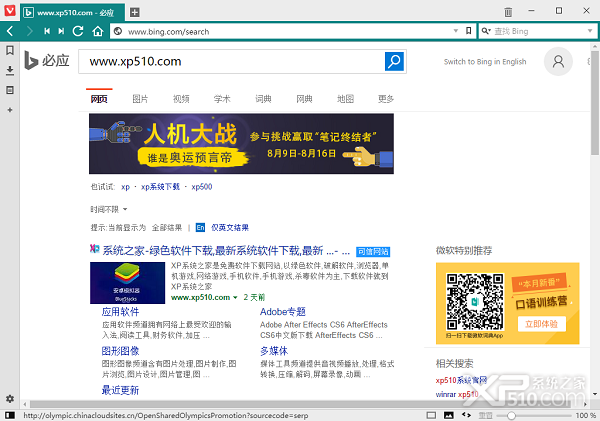Open the Bing user account avatar

558,61
